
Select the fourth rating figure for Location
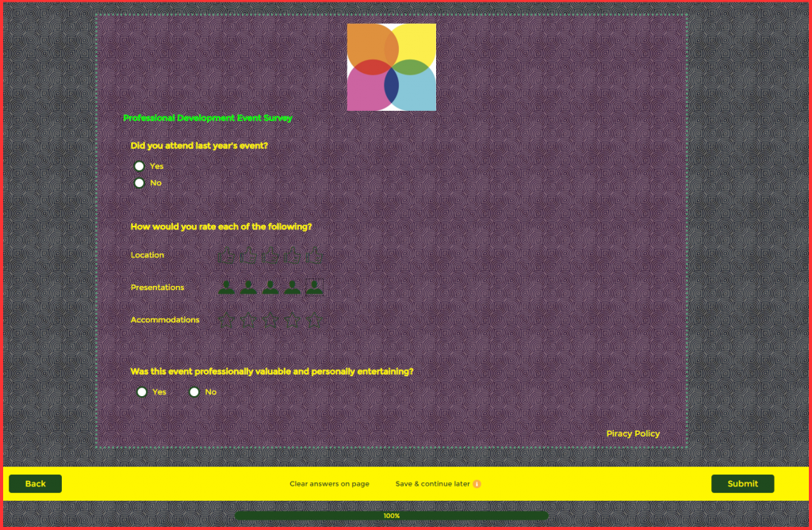[292, 256]
